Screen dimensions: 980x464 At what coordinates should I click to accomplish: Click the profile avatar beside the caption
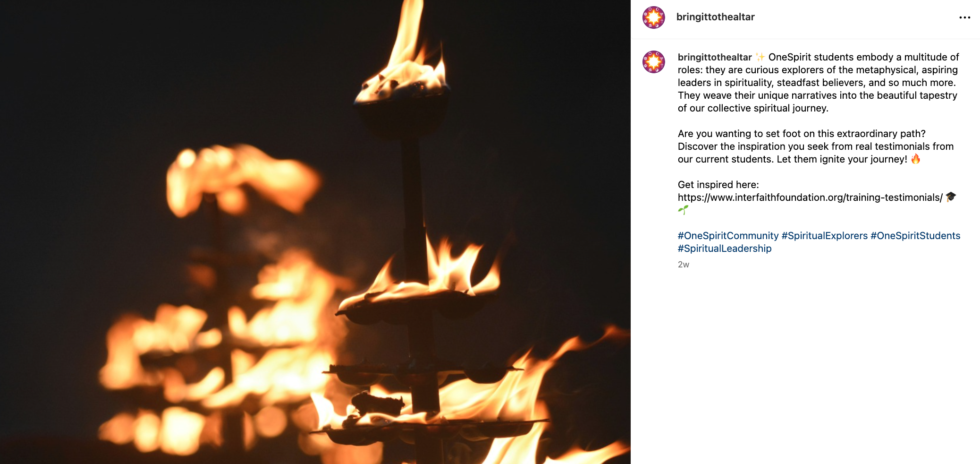[x=654, y=62]
